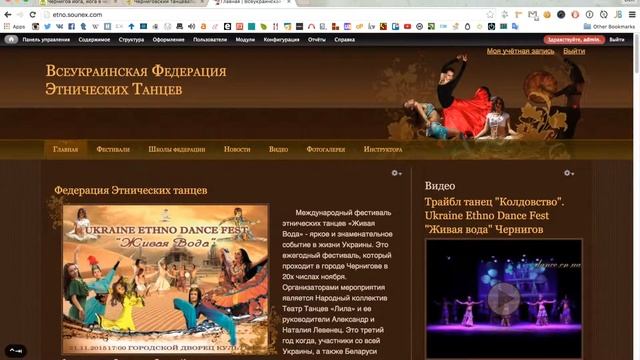Open Справка in admin menu

pos(344,40)
